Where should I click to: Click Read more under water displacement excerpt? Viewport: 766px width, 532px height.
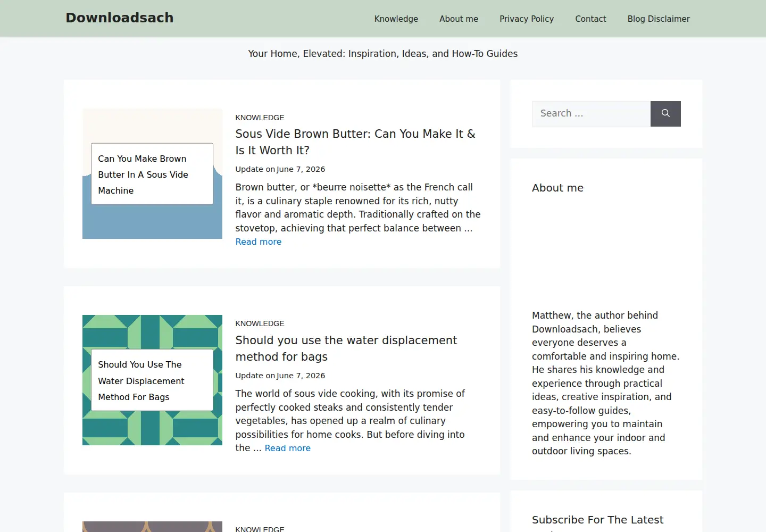point(288,448)
